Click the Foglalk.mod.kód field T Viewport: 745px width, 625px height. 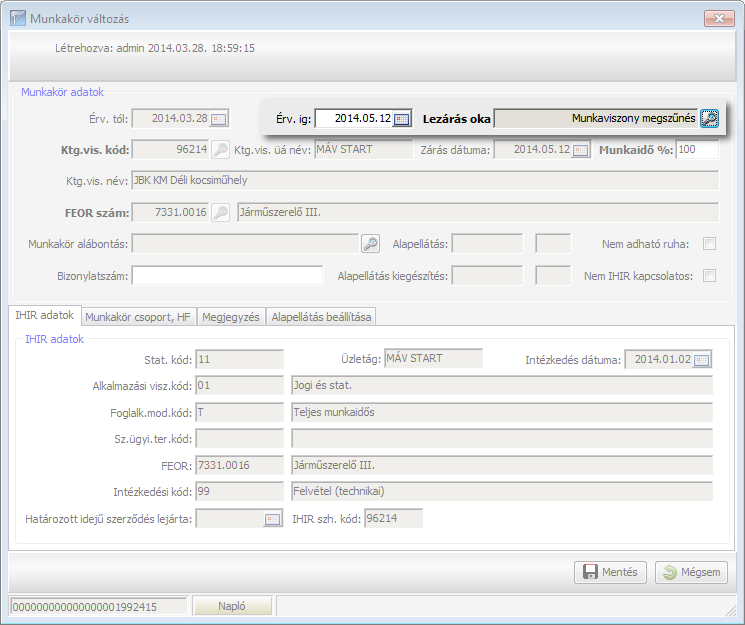[240, 413]
